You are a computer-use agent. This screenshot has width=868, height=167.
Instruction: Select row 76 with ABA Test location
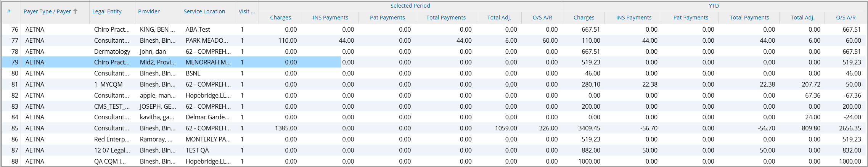[198, 29]
